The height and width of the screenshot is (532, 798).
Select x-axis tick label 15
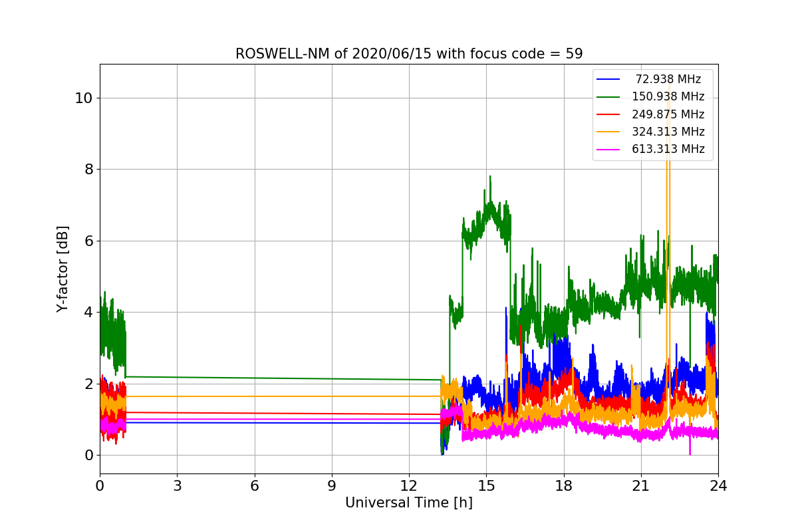tap(486, 485)
